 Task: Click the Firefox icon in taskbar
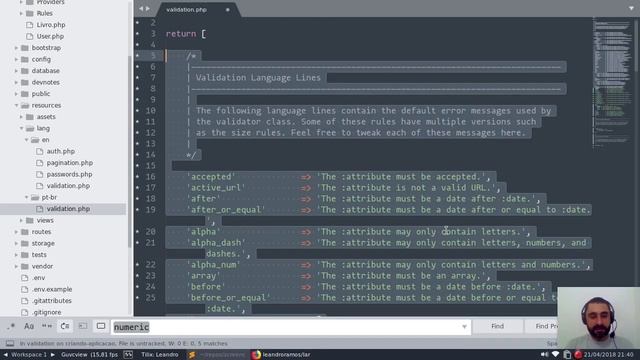(256, 354)
